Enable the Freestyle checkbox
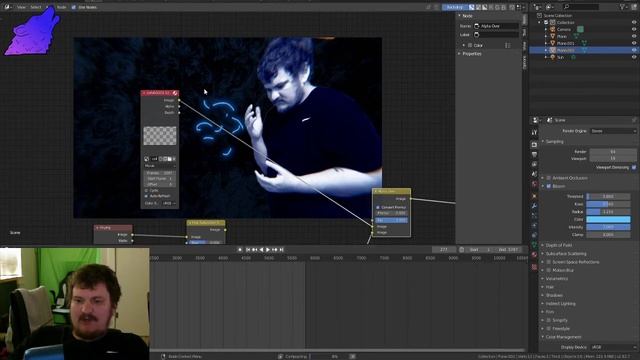This screenshot has height=360, width=640. (549, 329)
